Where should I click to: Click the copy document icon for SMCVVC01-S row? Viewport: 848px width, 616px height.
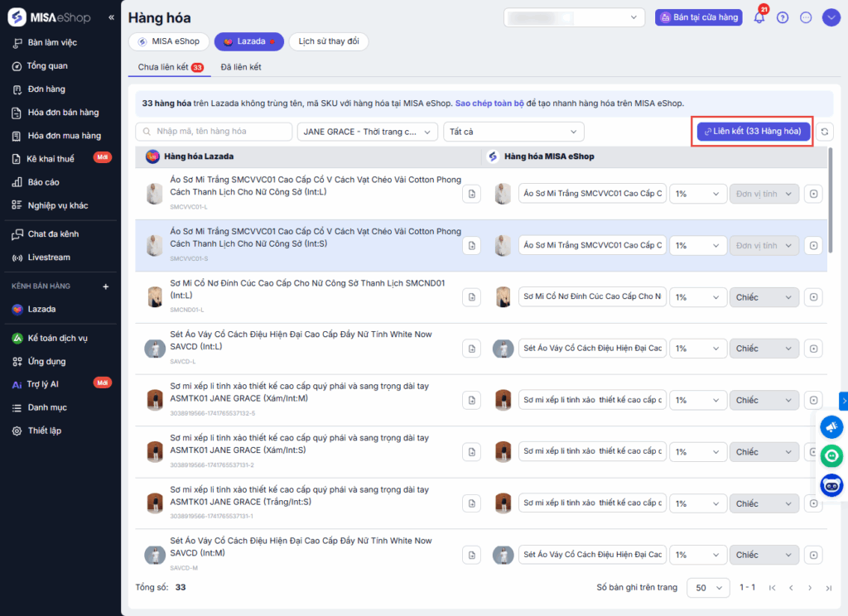pyautogui.click(x=471, y=246)
